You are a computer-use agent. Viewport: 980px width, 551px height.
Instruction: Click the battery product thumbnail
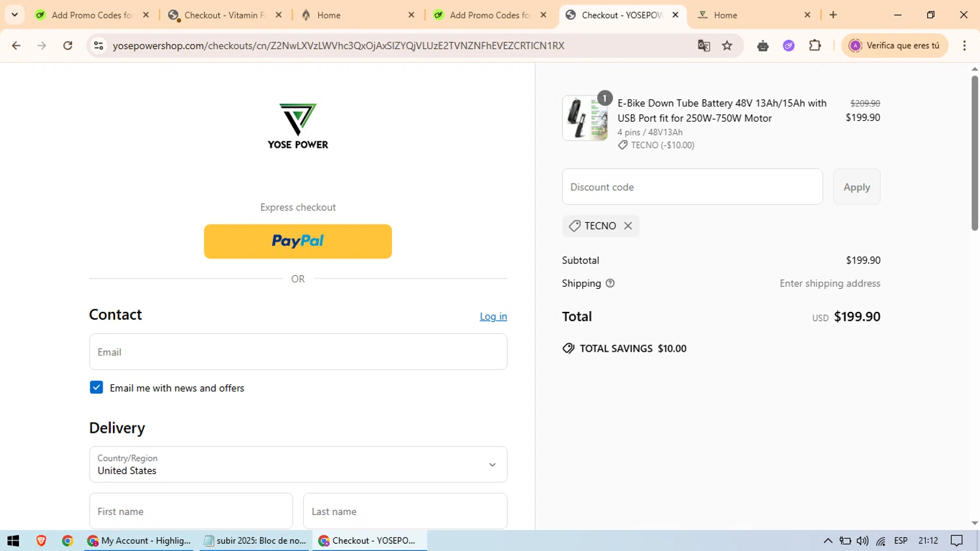[x=585, y=118]
